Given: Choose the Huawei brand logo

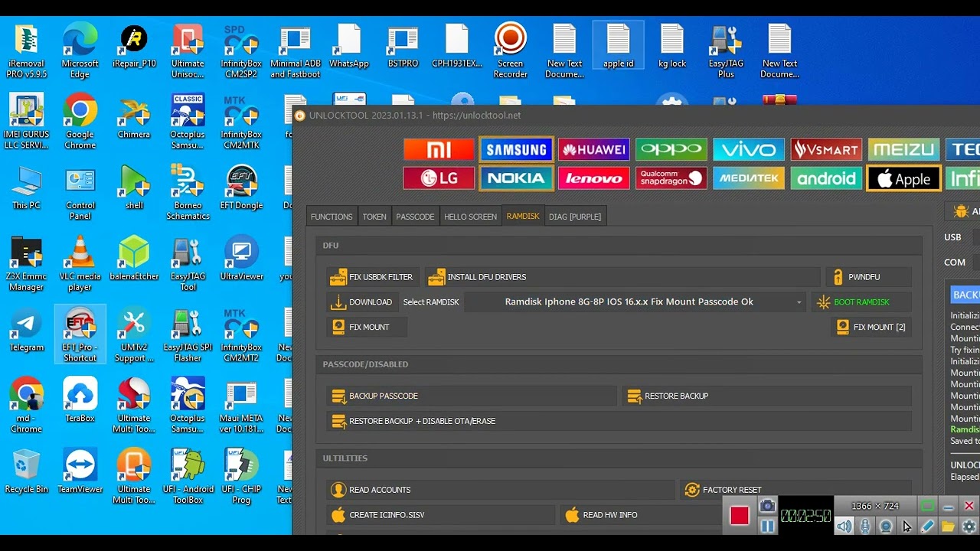Looking at the screenshot, I should [x=594, y=150].
